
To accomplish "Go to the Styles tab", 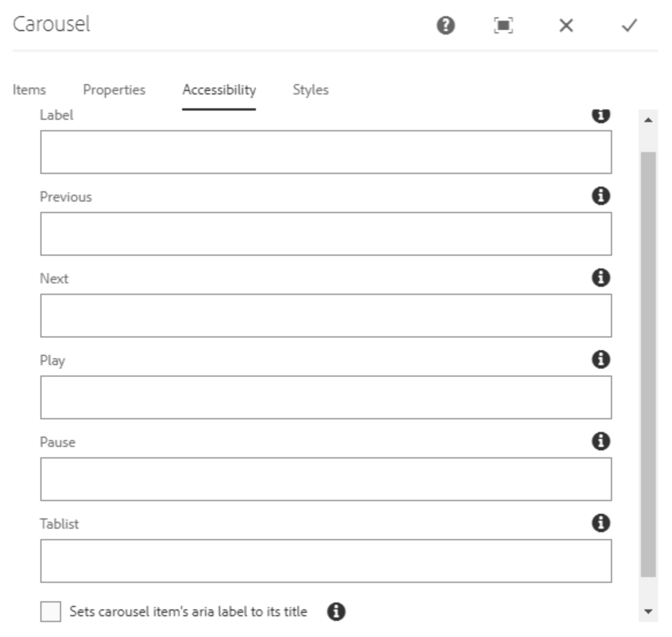I will [311, 90].
